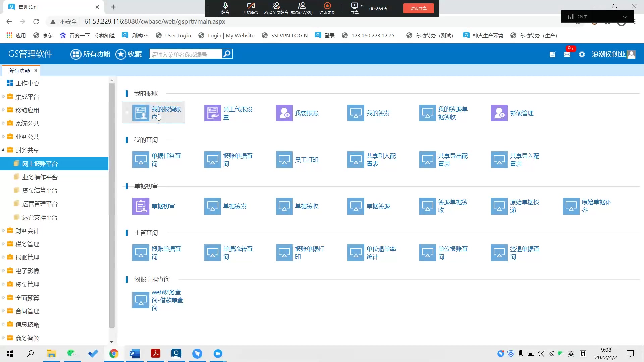The width and height of the screenshot is (644, 362).
Task: Select 网上报账平台 in sidebar
Action: 54,164
